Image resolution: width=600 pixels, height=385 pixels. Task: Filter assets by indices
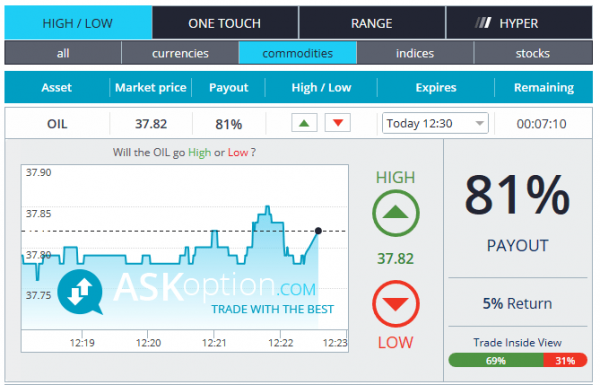[415, 53]
